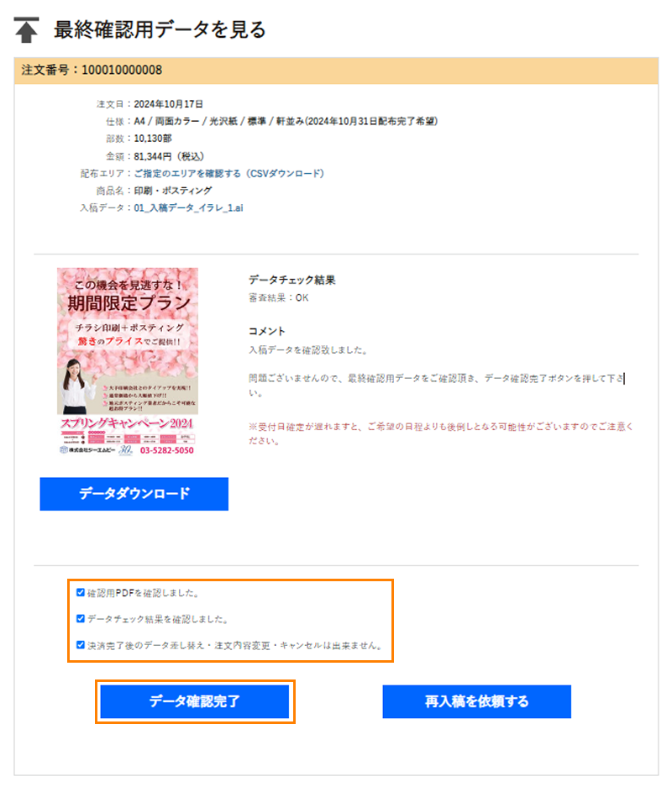Toggle the データチェック結果を確認しました checkbox

click(x=81, y=618)
